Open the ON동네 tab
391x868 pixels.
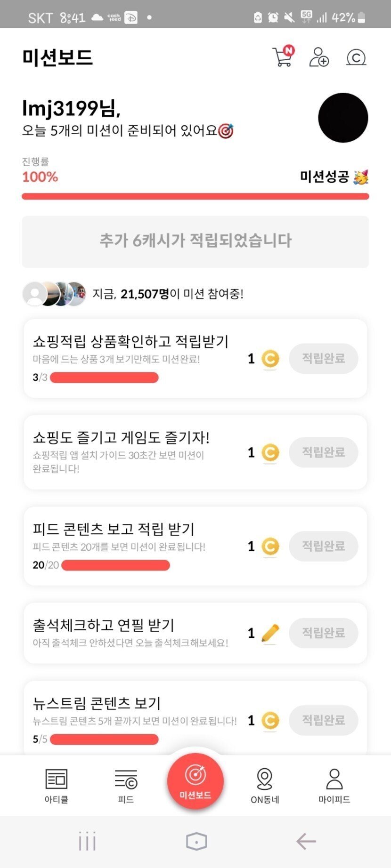pos(265,785)
